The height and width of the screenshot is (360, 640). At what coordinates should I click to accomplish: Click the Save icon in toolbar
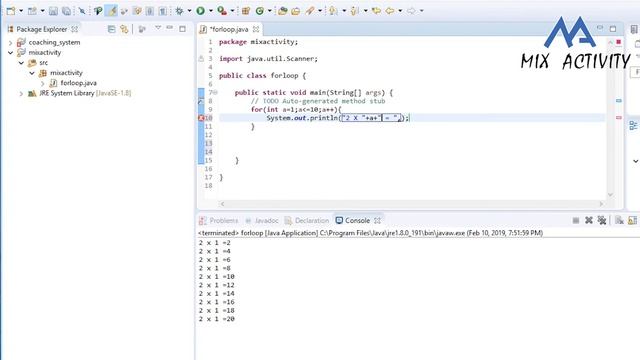coord(53,11)
